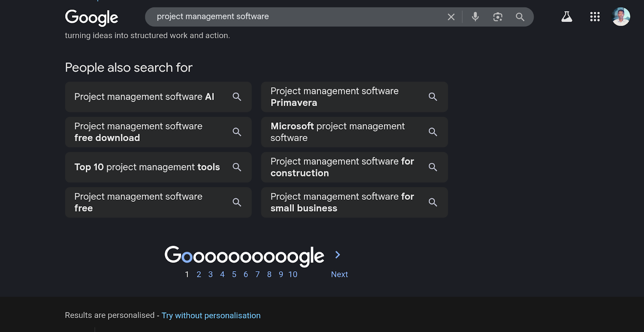Go to results page 7

[258, 274]
